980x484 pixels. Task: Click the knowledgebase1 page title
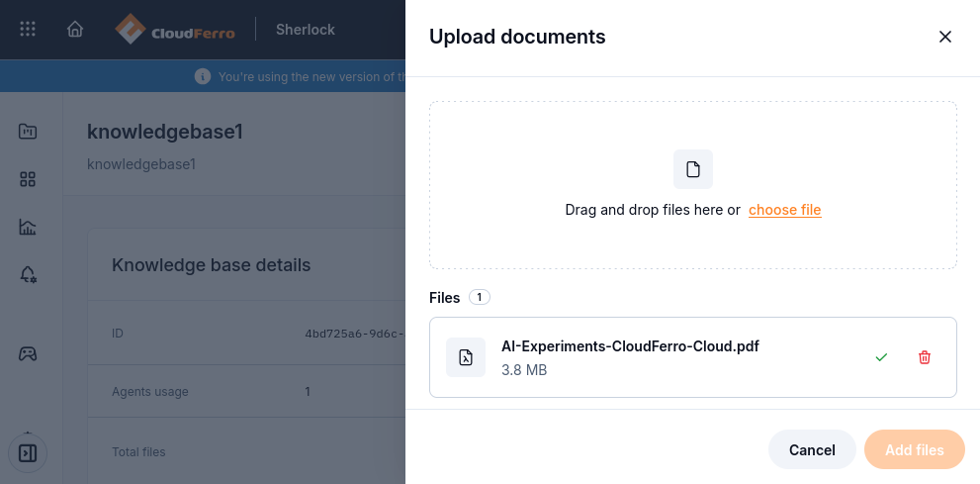click(x=165, y=132)
